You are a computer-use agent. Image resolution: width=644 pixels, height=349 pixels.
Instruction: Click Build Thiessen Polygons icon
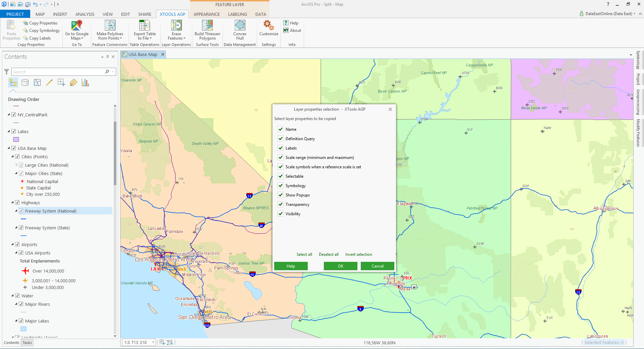coord(207,25)
